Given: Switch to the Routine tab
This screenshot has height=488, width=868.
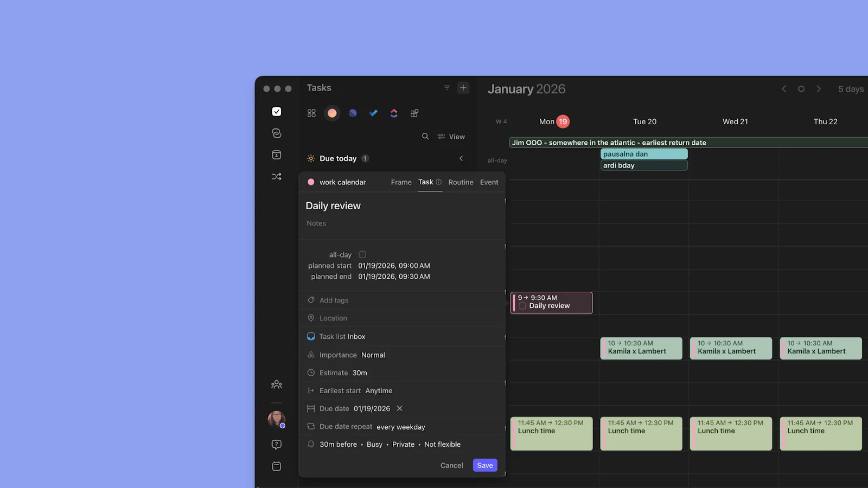Looking at the screenshot, I should point(461,182).
